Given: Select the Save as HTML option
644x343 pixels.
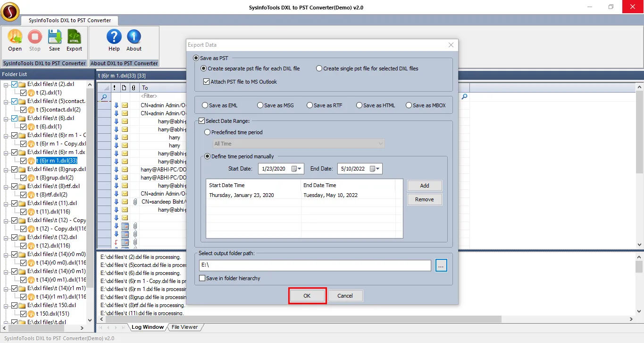Looking at the screenshot, I should click(359, 105).
